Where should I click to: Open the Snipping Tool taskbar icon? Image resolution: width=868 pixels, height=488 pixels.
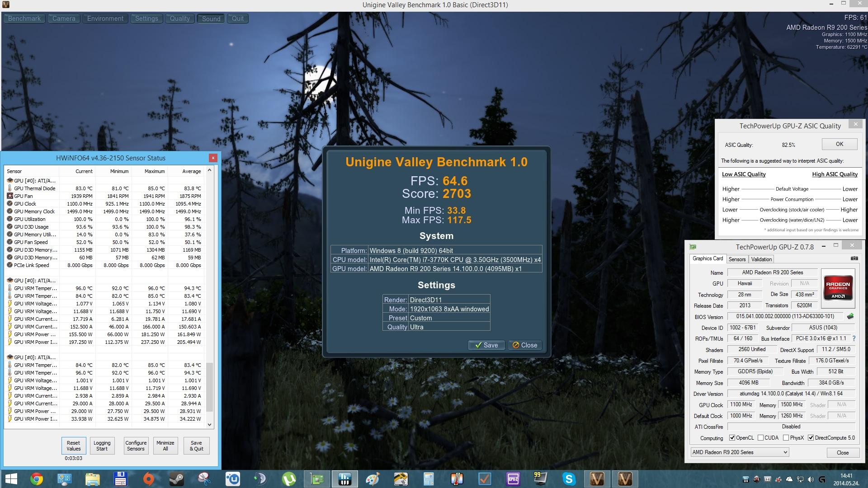204,479
